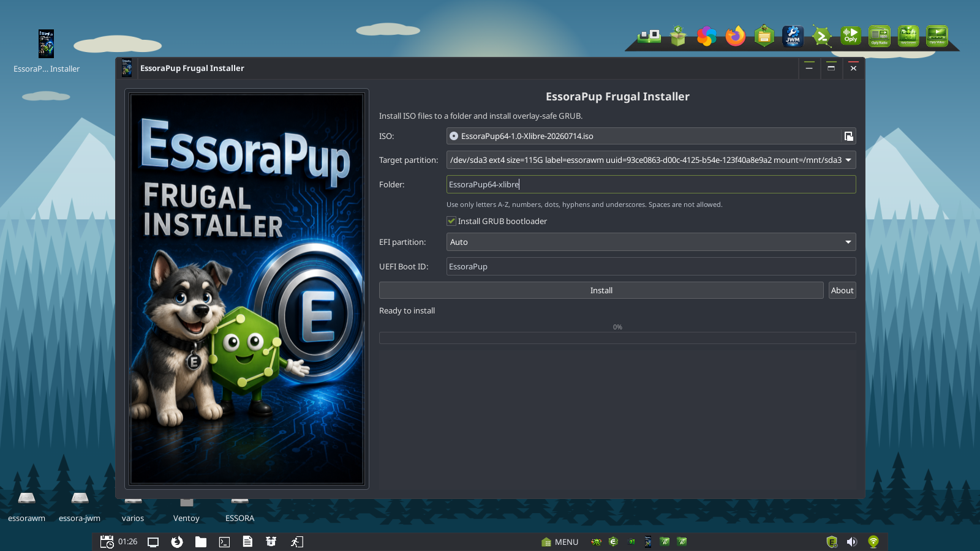Open the taskbar folder file manager
This screenshot has width=980, height=551.
click(201, 542)
